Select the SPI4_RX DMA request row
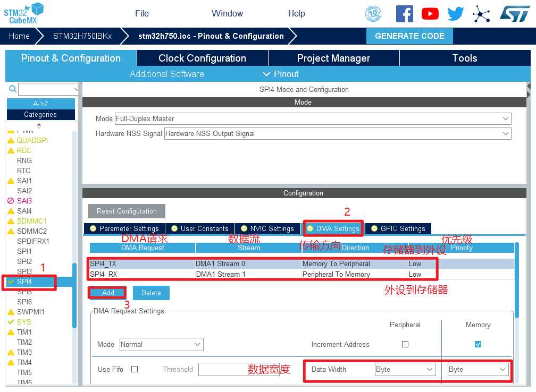This screenshot has height=392, width=536. coord(263,275)
